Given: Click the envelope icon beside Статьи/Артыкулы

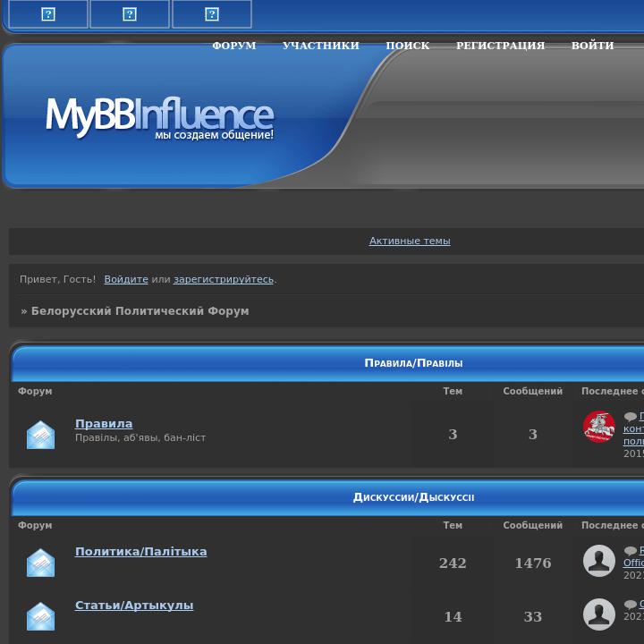Looking at the screenshot, I should [x=40, y=616].
